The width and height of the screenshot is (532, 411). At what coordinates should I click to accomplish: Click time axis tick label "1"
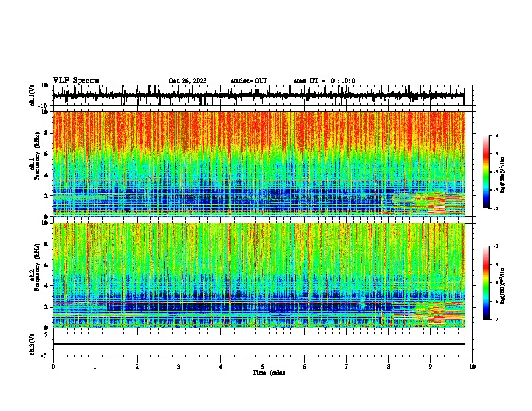[x=95, y=367]
